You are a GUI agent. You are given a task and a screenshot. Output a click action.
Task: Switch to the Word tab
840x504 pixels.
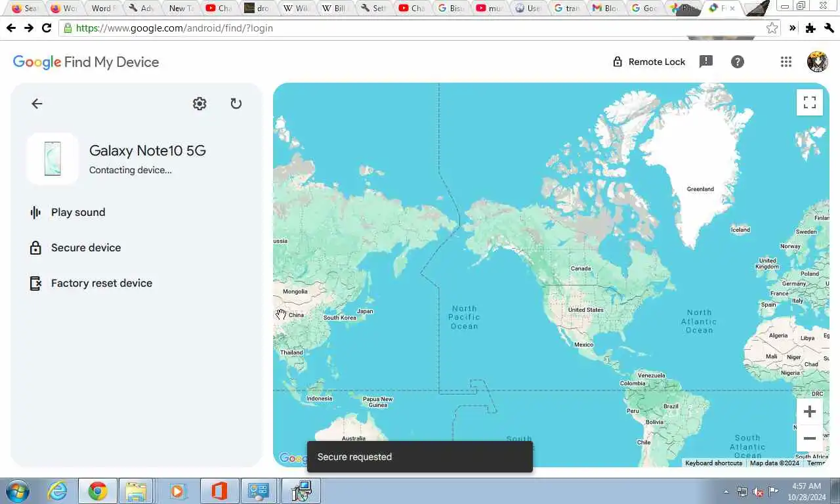[x=102, y=9]
